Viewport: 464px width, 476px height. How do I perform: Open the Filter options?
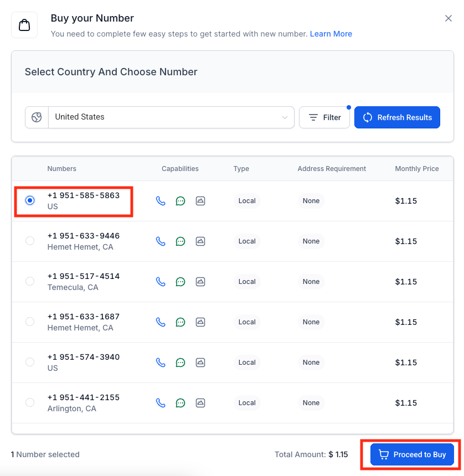tap(324, 117)
